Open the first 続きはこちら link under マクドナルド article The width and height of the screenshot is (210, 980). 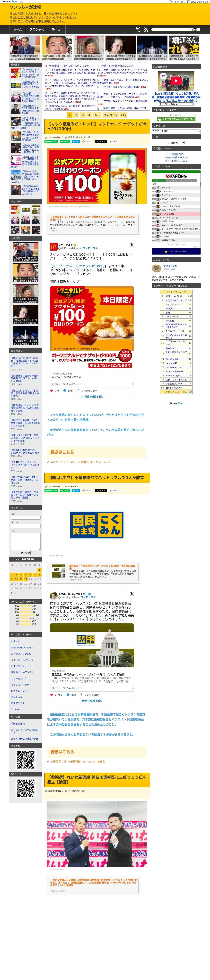point(62,452)
